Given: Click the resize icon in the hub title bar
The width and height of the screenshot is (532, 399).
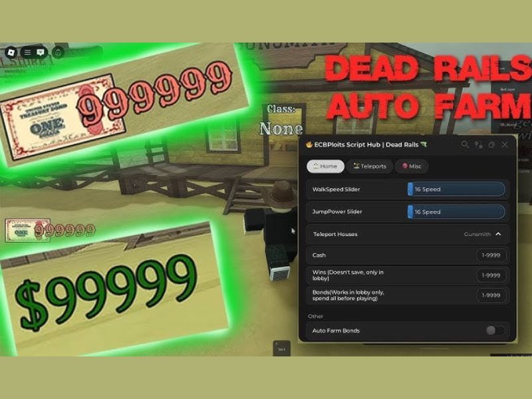Looking at the screenshot, I should [x=490, y=144].
